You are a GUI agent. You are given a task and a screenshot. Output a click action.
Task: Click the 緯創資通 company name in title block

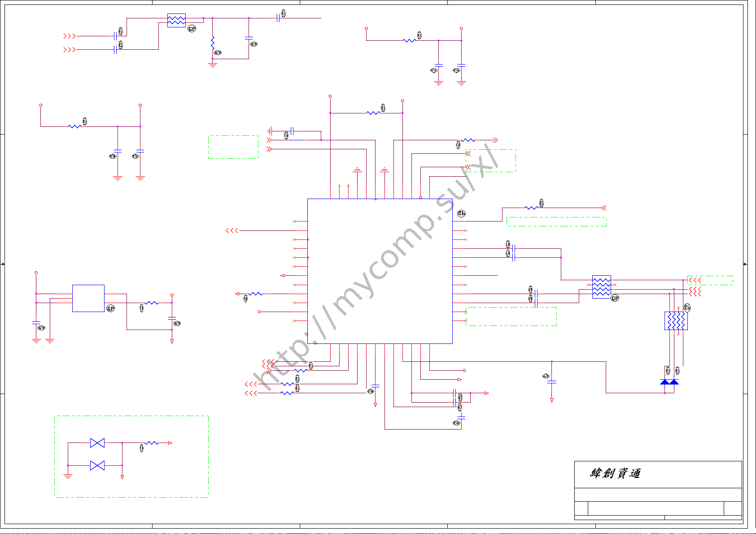point(615,473)
